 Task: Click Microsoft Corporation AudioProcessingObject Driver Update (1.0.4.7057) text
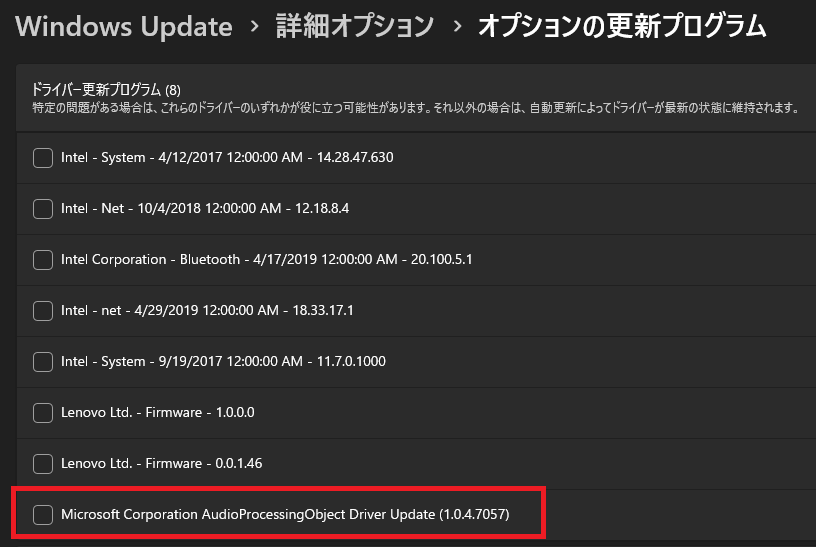tap(285, 514)
